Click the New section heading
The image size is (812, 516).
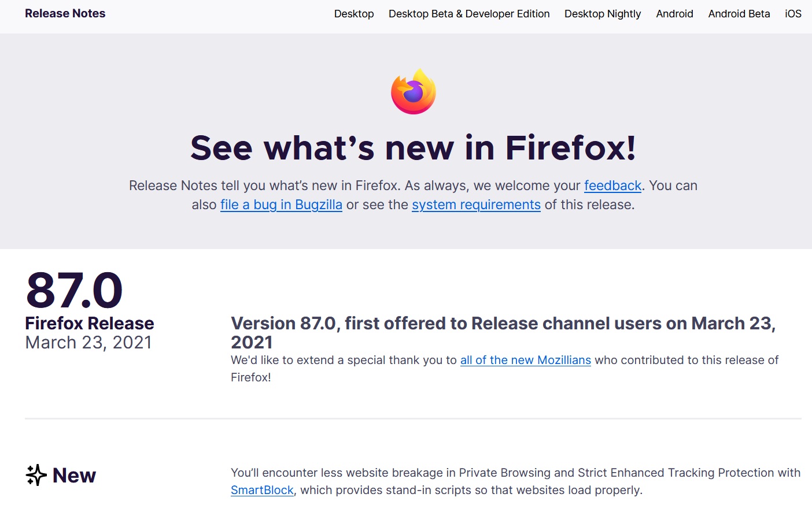[74, 475]
